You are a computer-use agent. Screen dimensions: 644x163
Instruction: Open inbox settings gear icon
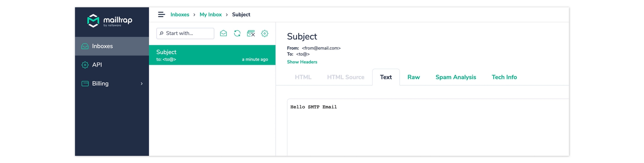(x=265, y=33)
